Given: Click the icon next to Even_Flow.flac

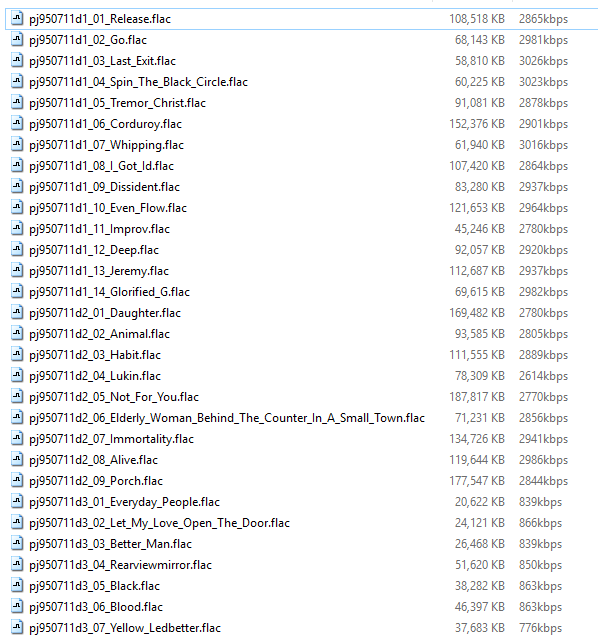Looking at the screenshot, I should 17,207.
